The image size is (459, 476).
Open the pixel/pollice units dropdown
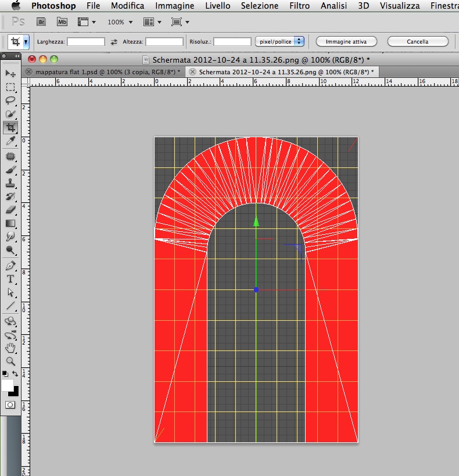tap(279, 41)
